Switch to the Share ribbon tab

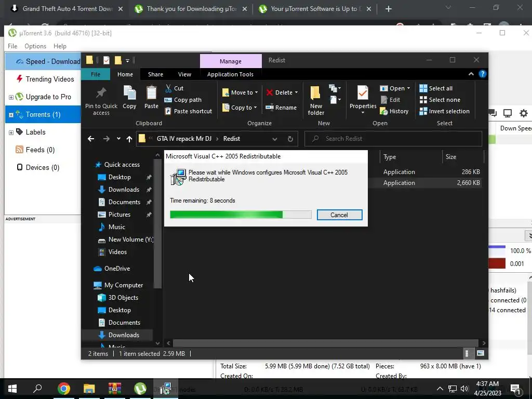tap(155, 74)
